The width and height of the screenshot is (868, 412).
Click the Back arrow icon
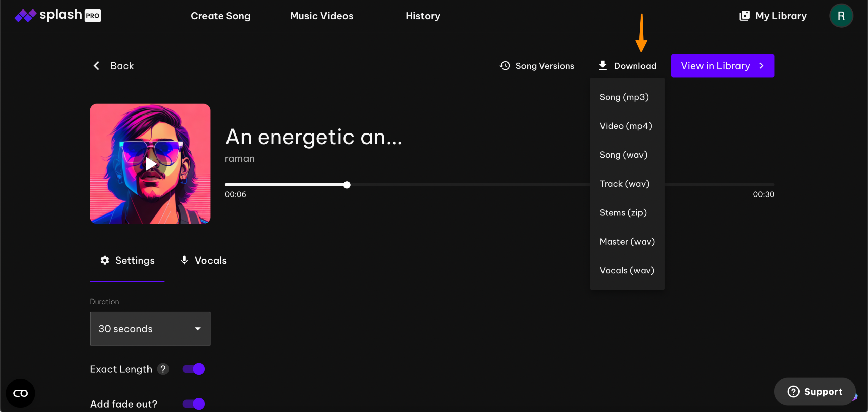pyautogui.click(x=96, y=66)
